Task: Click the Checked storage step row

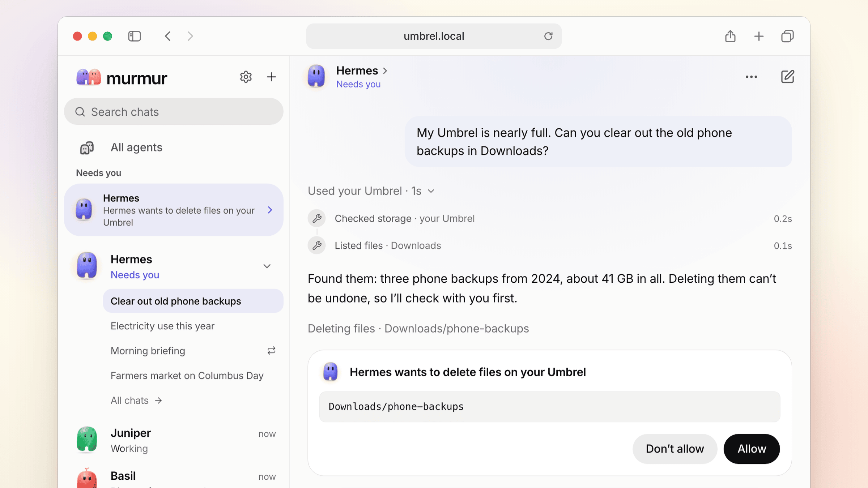Action: [549, 218]
